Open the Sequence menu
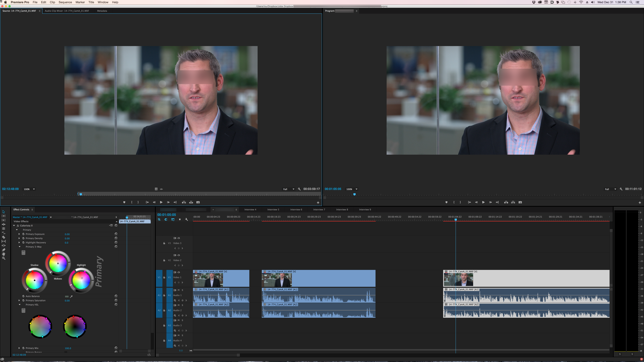The height and width of the screenshot is (362, 644). (x=65, y=2)
